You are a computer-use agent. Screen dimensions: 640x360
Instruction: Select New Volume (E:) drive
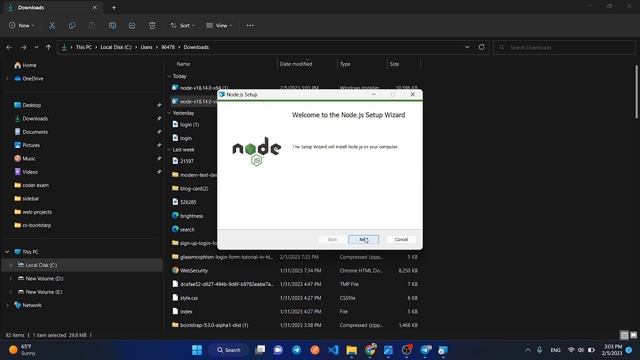click(40, 292)
